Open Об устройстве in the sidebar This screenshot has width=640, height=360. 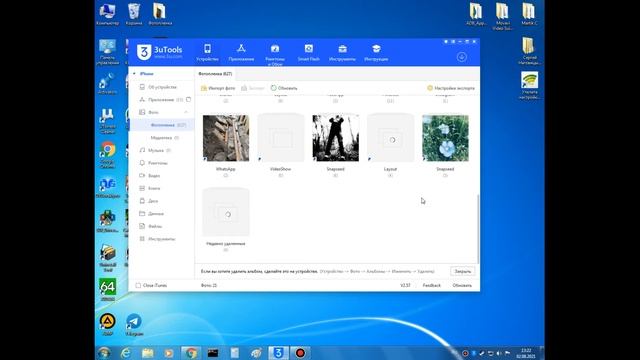(x=162, y=87)
